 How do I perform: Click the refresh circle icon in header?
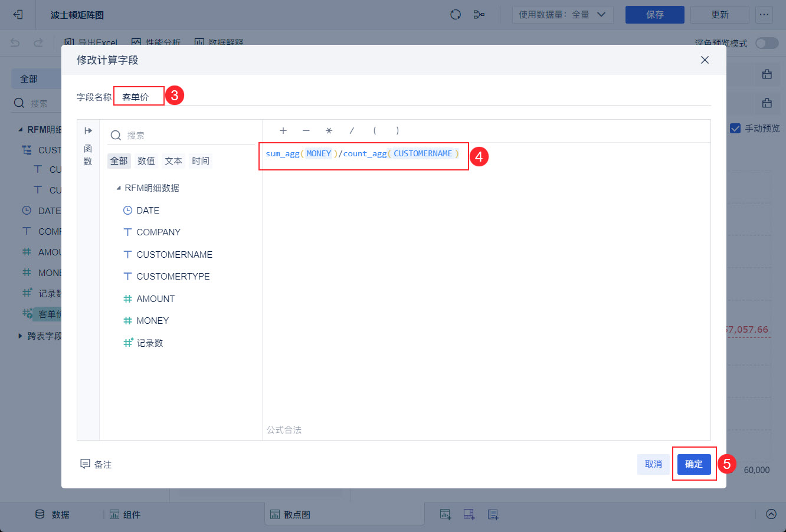pos(456,15)
